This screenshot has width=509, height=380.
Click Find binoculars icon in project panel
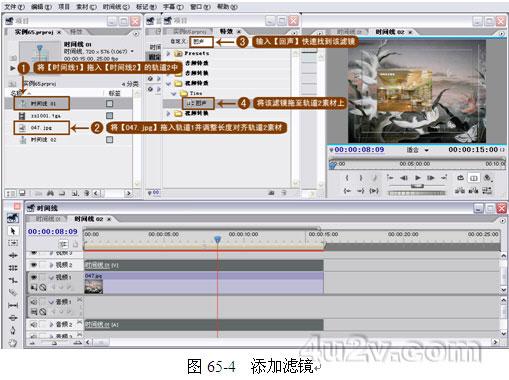pyautogui.click(x=50, y=193)
